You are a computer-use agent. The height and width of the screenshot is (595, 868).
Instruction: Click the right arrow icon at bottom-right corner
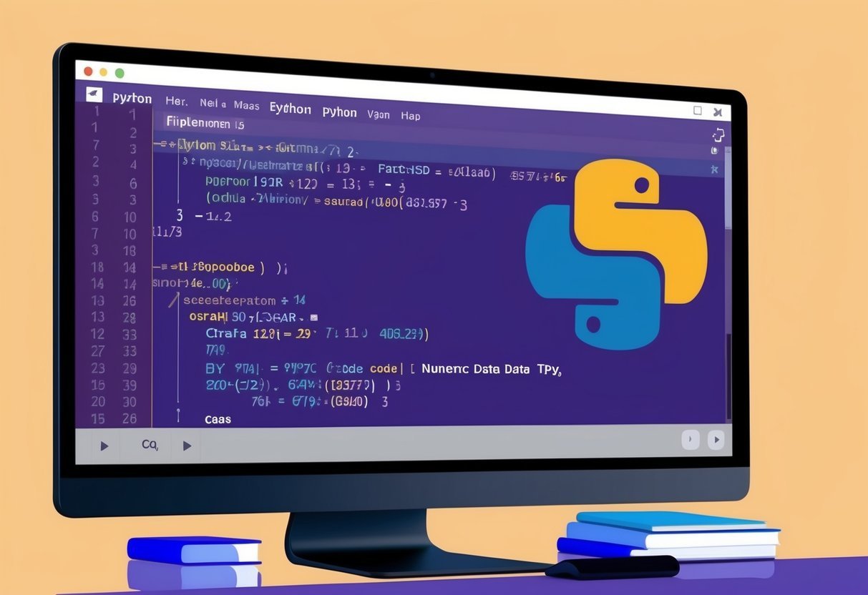(716, 440)
